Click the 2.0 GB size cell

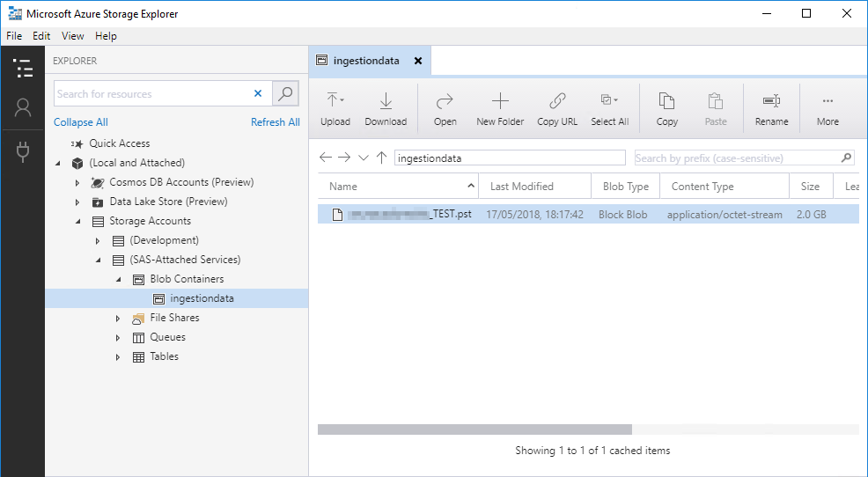click(812, 215)
